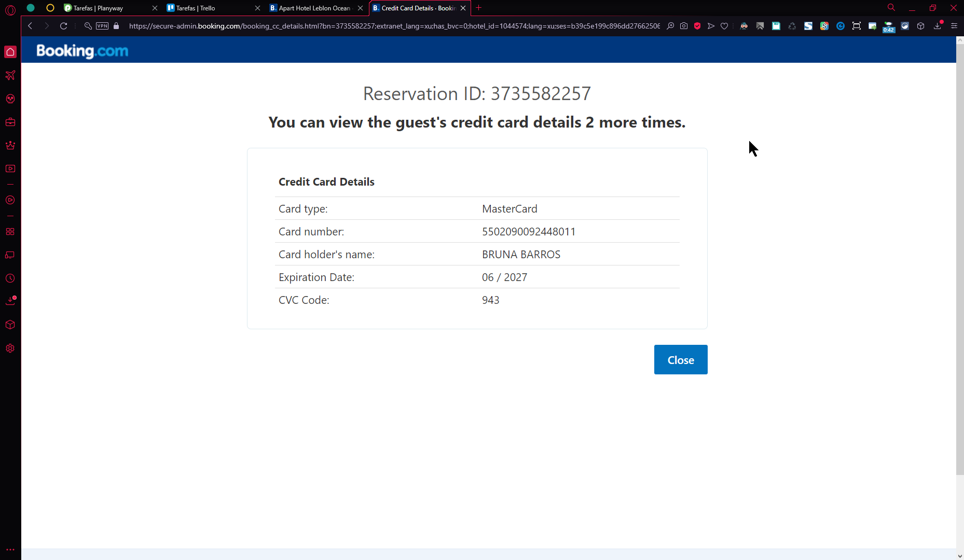Close the Tarefas | Planyway tab
This screenshot has height=560, width=964.
[155, 8]
